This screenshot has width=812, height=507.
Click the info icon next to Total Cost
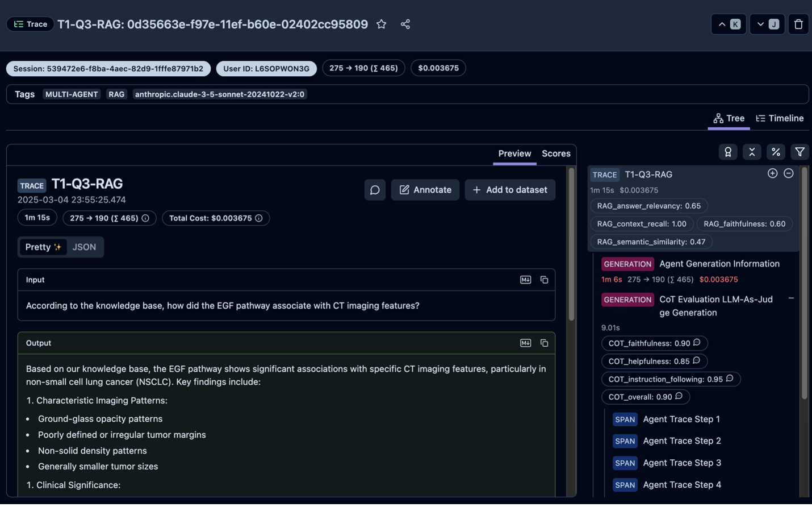pyautogui.click(x=259, y=218)
